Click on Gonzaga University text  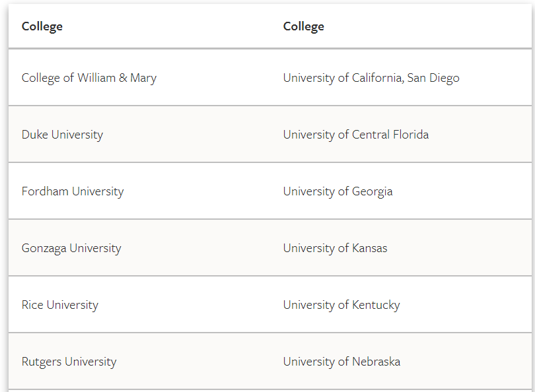[x=71, y=248]
